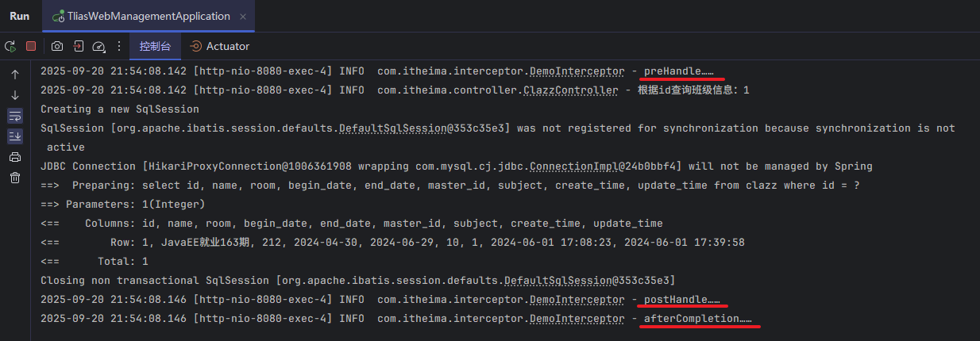Click the down arrow navigation icon

coord(15,95)
